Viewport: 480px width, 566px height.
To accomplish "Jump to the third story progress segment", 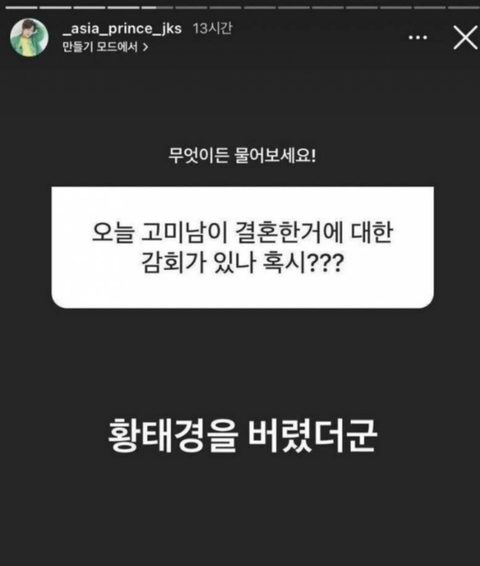I will [89, 7].
